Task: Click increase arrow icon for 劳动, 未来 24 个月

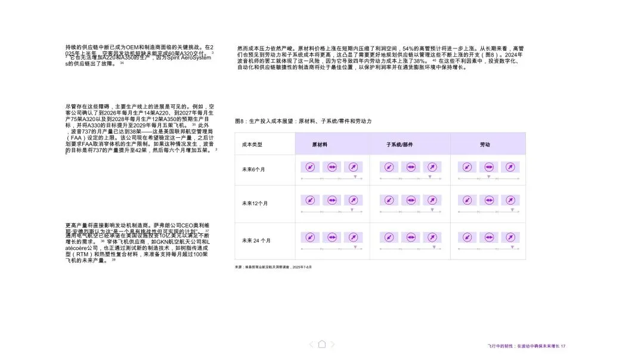Action: [510, 237]
